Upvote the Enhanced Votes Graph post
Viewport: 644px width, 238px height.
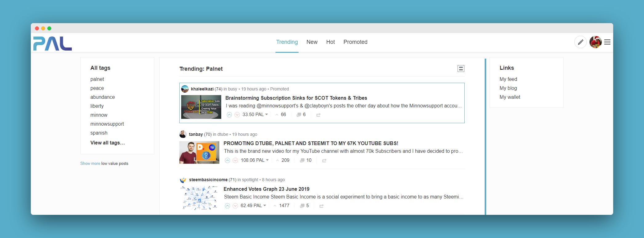click(227, 206)
